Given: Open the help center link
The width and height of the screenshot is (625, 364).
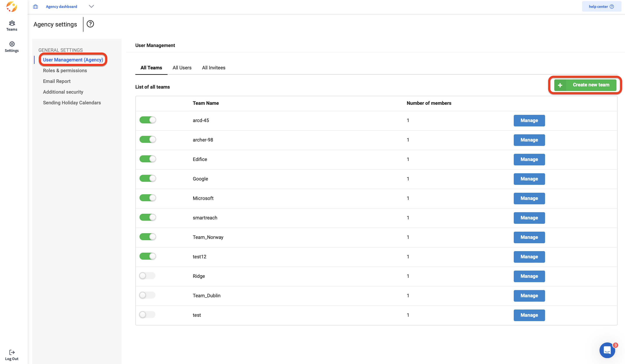Looking at the screenshot, I should coord(601,6).
